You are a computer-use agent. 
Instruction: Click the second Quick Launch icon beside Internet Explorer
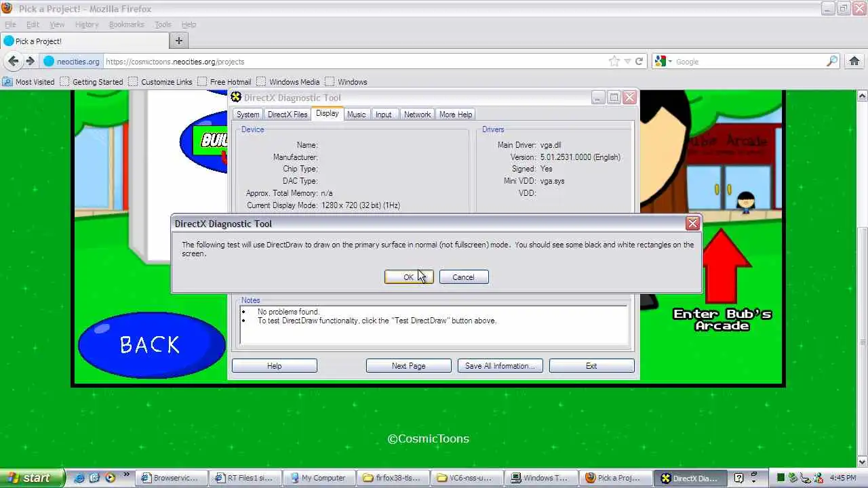94,478
